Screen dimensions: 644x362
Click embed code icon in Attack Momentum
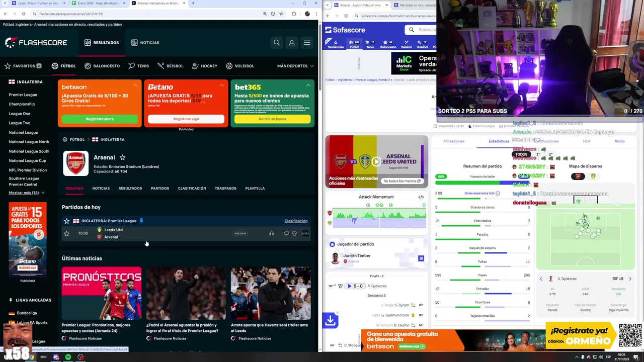point(421,197)
